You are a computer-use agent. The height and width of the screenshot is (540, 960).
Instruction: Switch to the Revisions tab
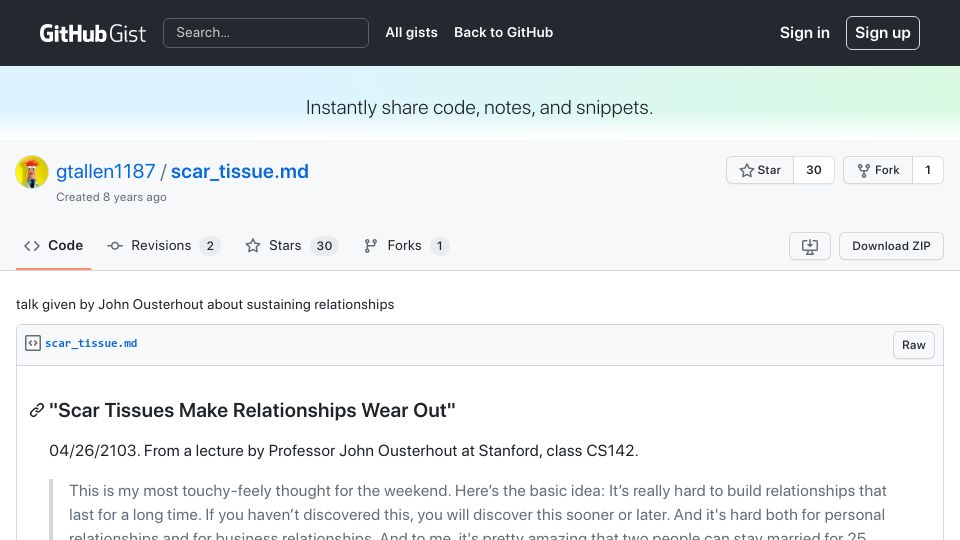pyautogui.click(x=163, y=246)
